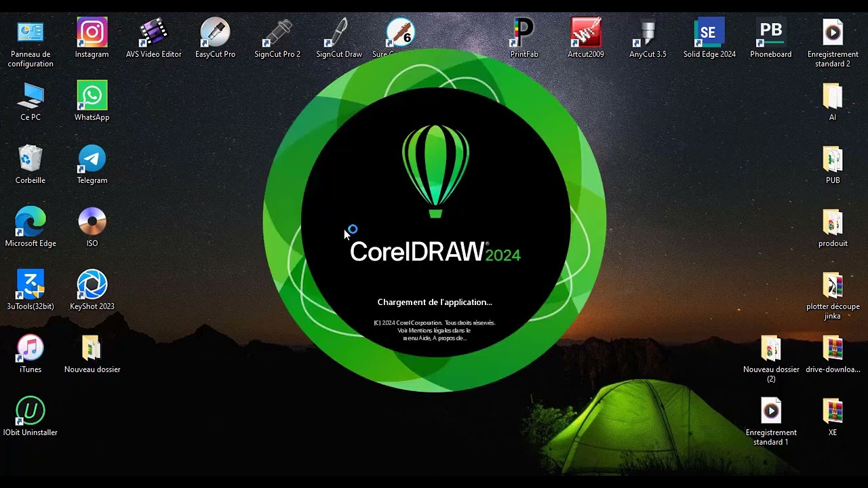Select Enregistrement standard 1 video file

tap(771, 422)
